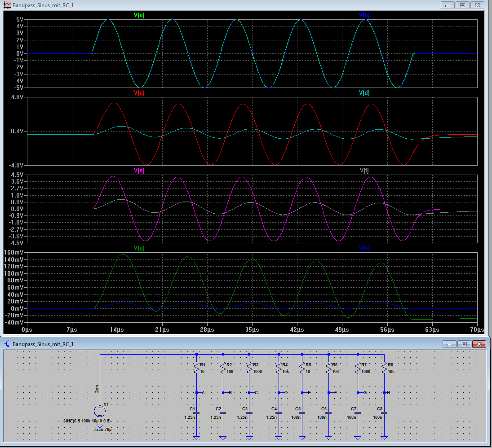The image size is (492, 448).
Task: Select the V(b) trace label
Action: (x=364, y=15)
